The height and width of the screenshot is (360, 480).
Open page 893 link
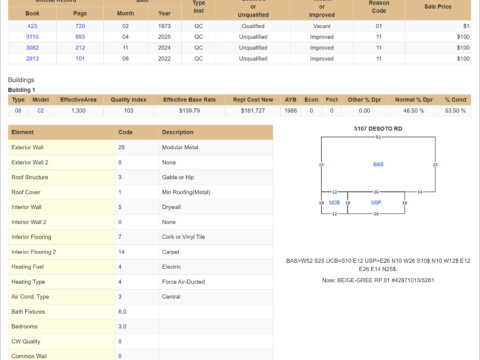pyautogui.click(x=80, y=37)
